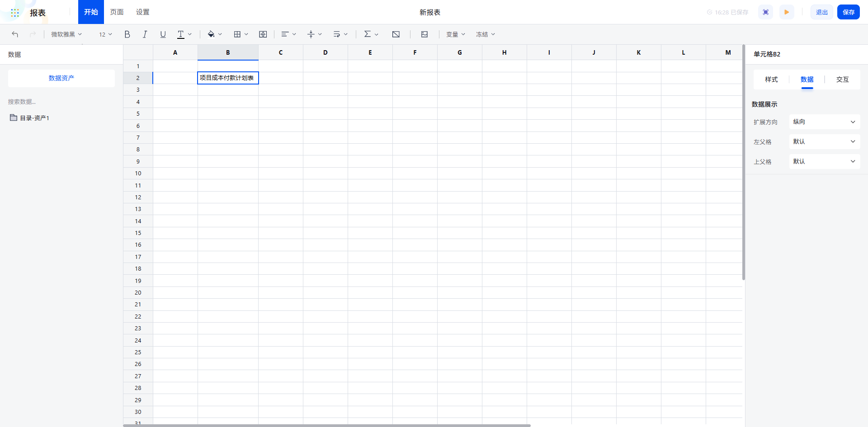
Task: Open the font color dropdown arrow
Action: click(190, 34)
